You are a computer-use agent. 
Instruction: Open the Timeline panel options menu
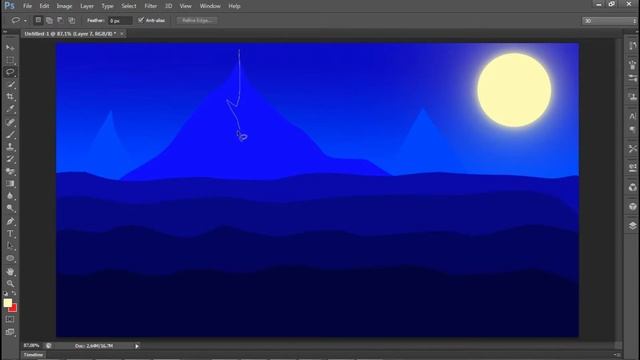coord(617,355)
